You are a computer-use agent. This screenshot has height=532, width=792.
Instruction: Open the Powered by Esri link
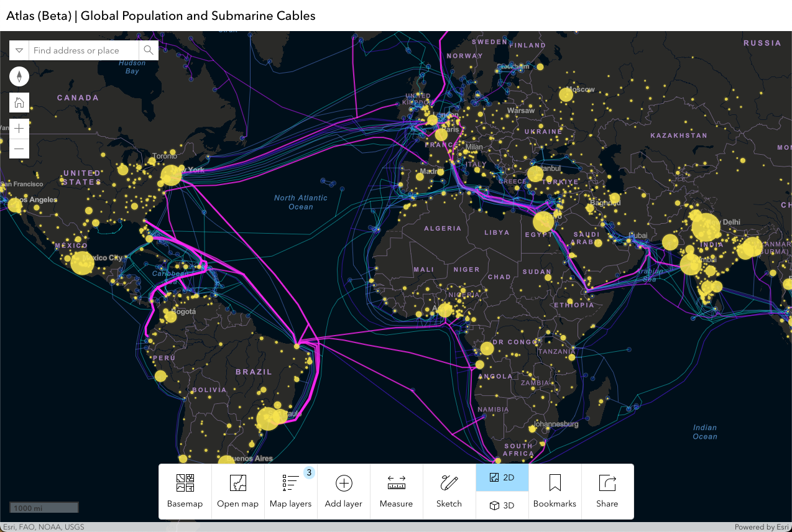click(x=765, y=527)
